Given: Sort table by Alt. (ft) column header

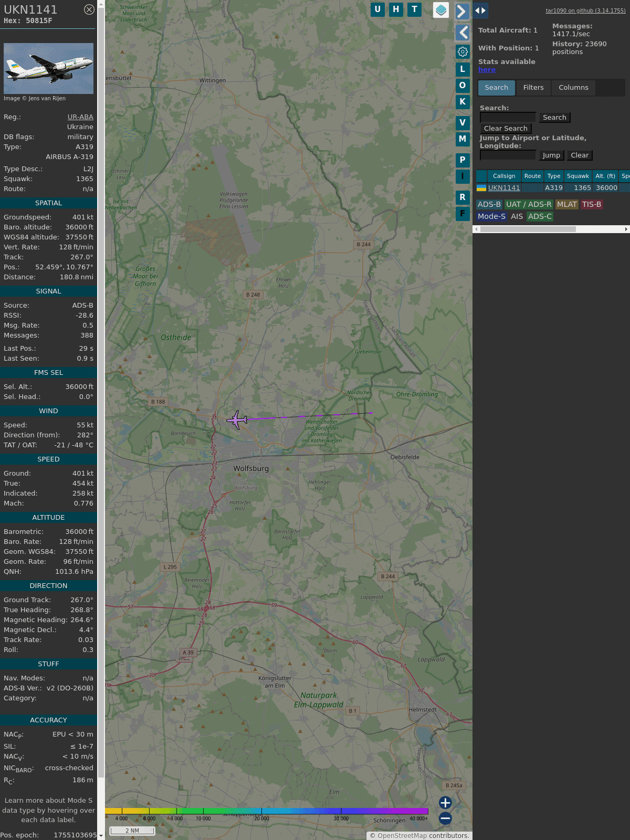Looking at the screenshot, I should (605, 176).
